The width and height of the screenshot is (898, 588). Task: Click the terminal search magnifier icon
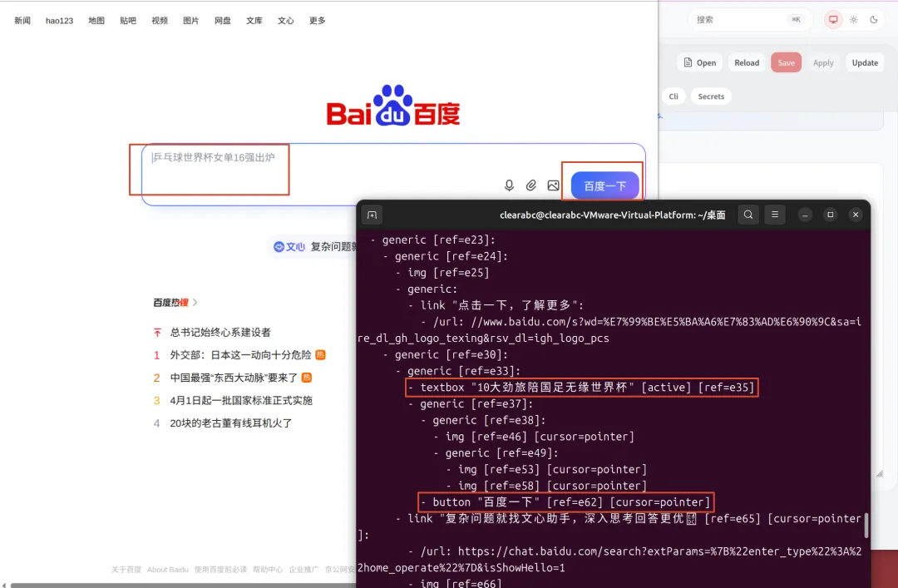click(748, 215)
